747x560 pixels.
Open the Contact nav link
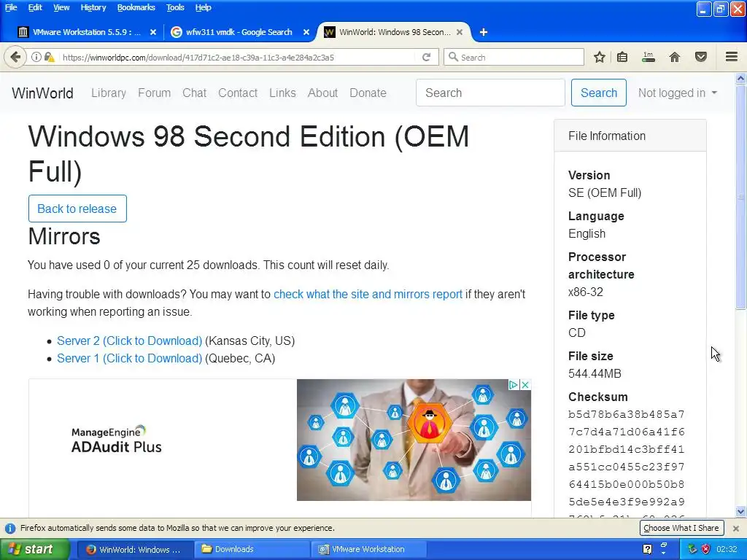(x=238, y=93)
